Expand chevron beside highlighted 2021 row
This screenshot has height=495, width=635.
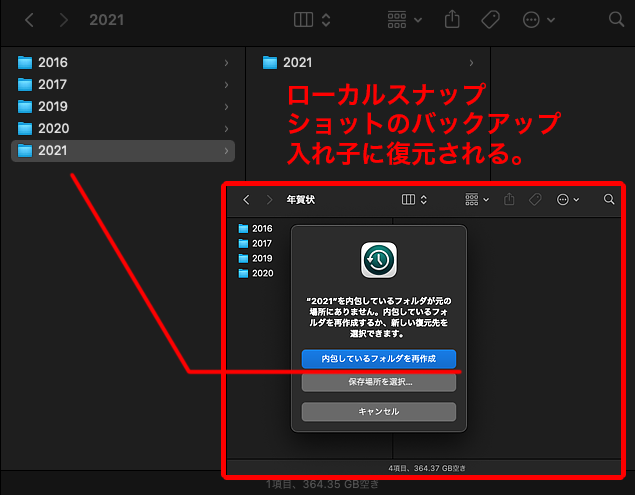(226, 151)
